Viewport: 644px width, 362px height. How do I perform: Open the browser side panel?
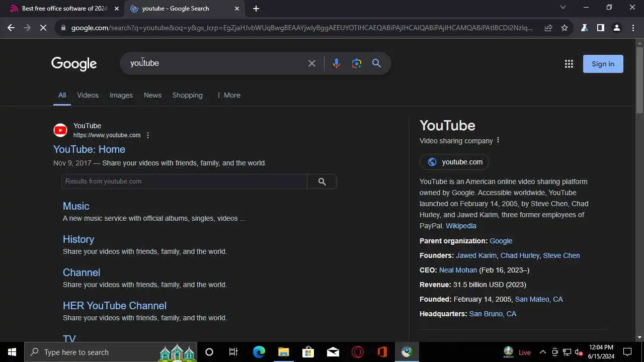click(600, 28)
